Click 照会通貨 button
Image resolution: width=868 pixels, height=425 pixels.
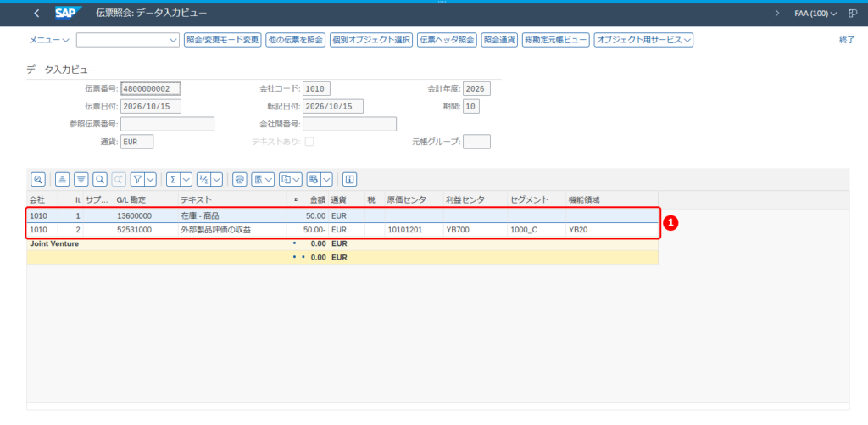(x=499, y=40)
